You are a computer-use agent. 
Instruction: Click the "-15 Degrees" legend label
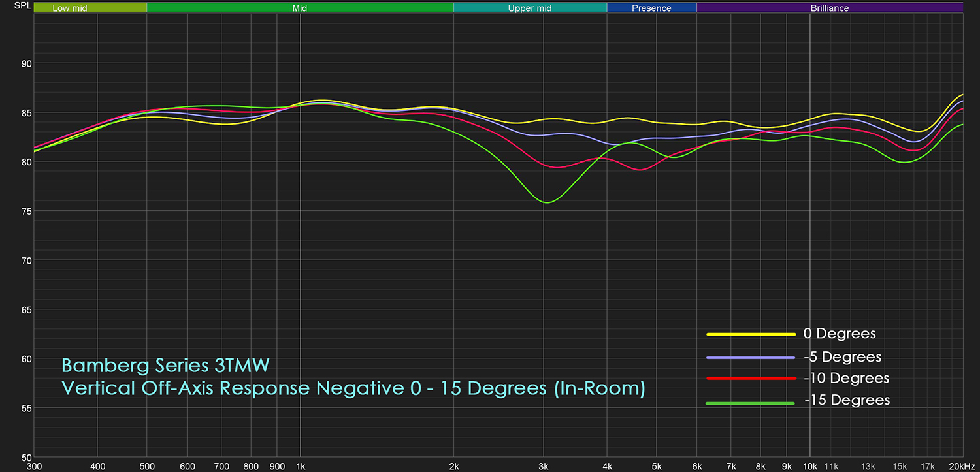pyautogui.click(x=847, y=400)
